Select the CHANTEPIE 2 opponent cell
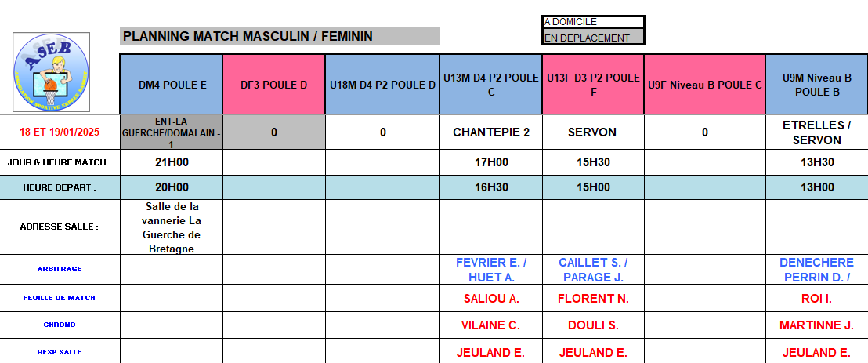868x363 pixels. pyautogui.click(x=491, y=132)
